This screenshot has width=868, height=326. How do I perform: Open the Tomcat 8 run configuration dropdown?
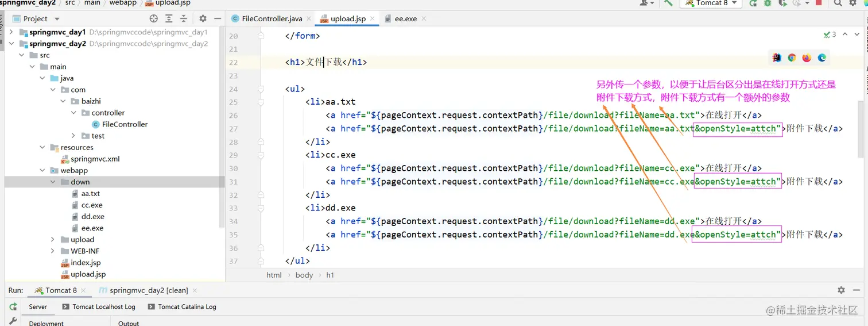tap(711, 3)
